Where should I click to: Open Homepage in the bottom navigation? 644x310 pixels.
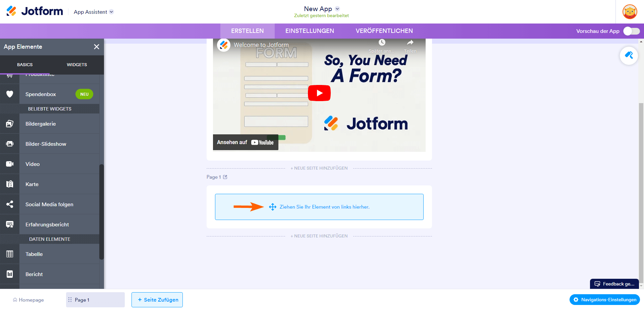(29, 300)
